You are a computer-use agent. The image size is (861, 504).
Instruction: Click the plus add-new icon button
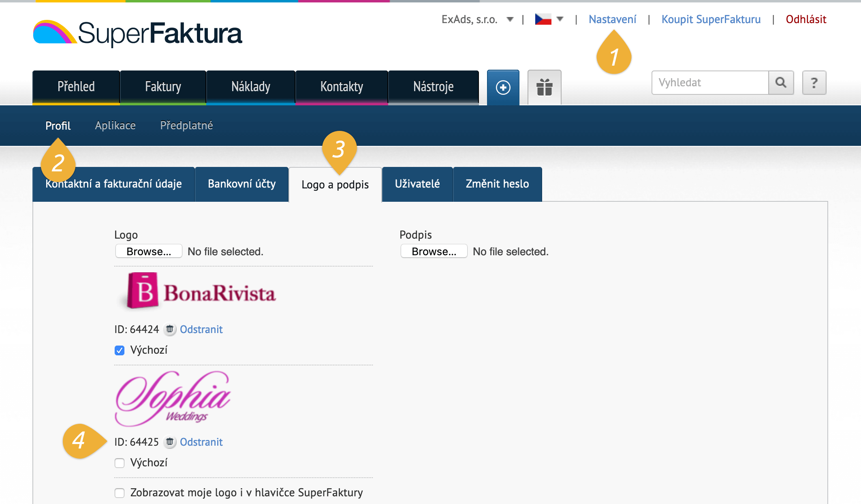503,88
